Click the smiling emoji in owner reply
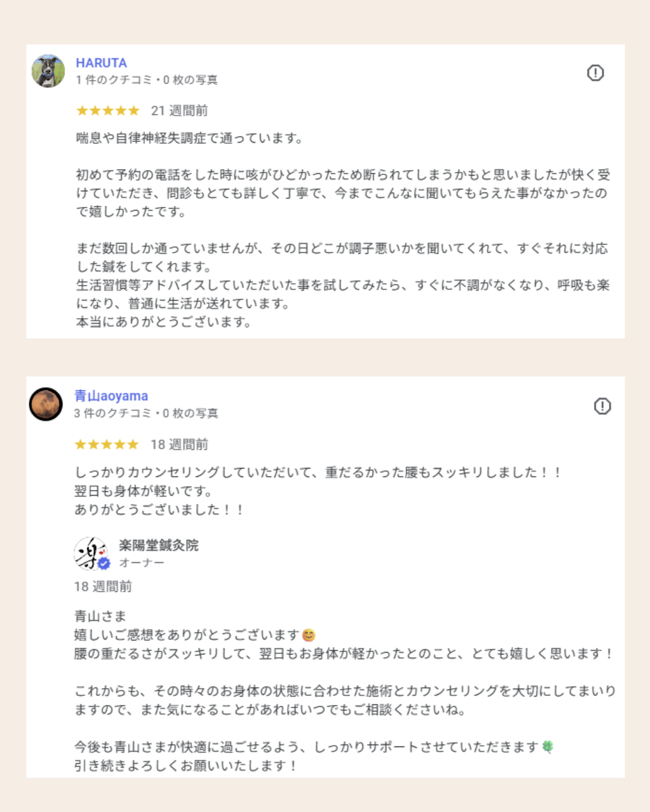650x812 pixels. tap(309, 635)
